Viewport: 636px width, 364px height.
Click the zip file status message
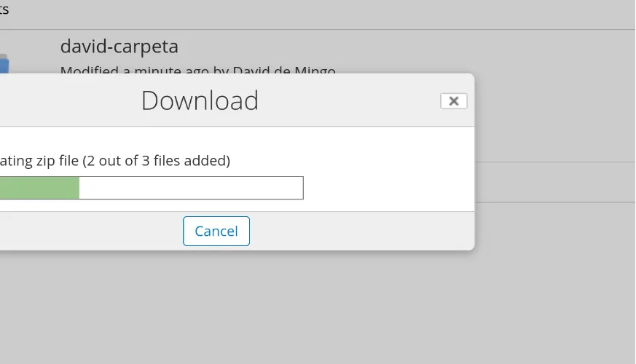point(114,160)
